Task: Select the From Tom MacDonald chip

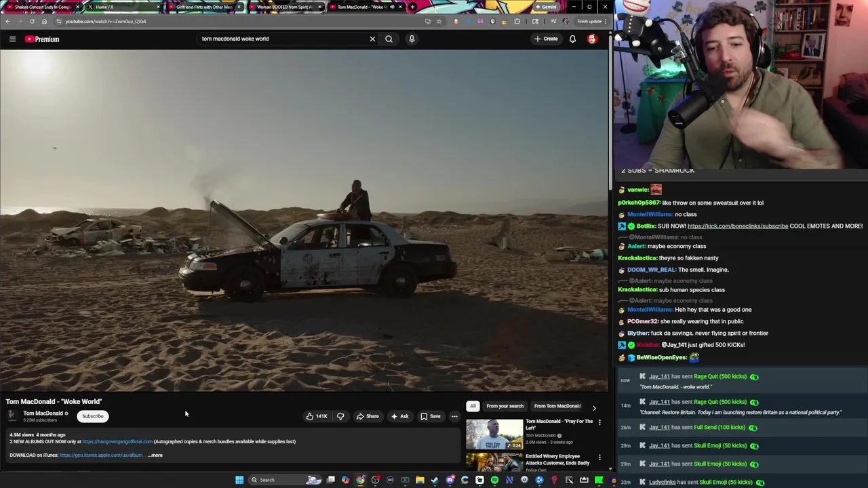Action: click(x=557, y=406)
